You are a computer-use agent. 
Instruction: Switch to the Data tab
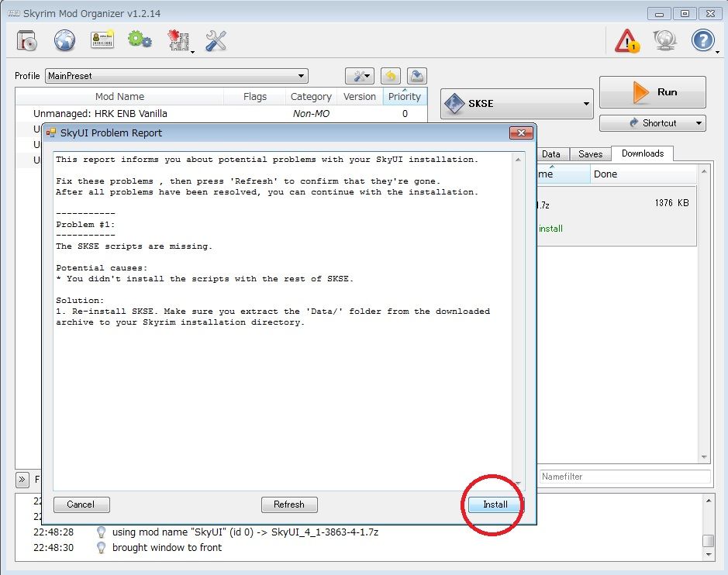click(x=551, y=154)
